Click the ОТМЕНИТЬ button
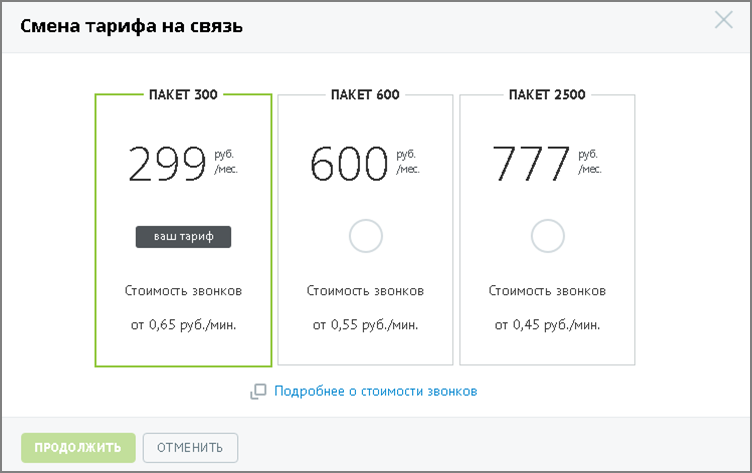This screenshot has height=473, width=752. click(x=190, y=448)
